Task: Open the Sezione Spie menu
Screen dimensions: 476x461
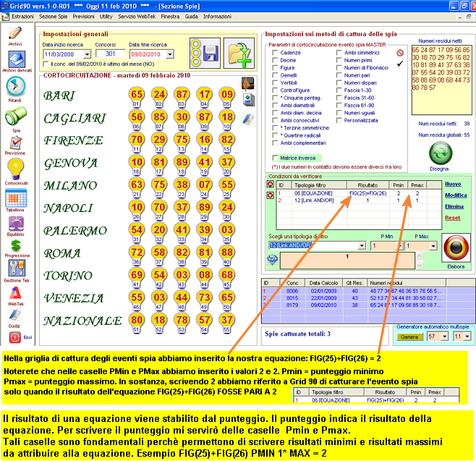Action: tap(53, 17)
